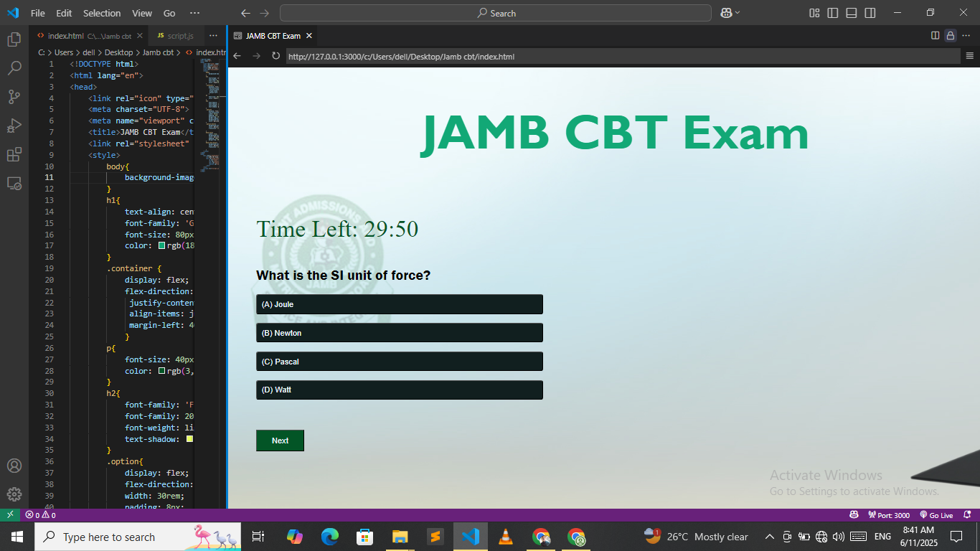This screenshot has width=980, height=551.
Task: Open the Remote Explorer view
Action: 14,184
